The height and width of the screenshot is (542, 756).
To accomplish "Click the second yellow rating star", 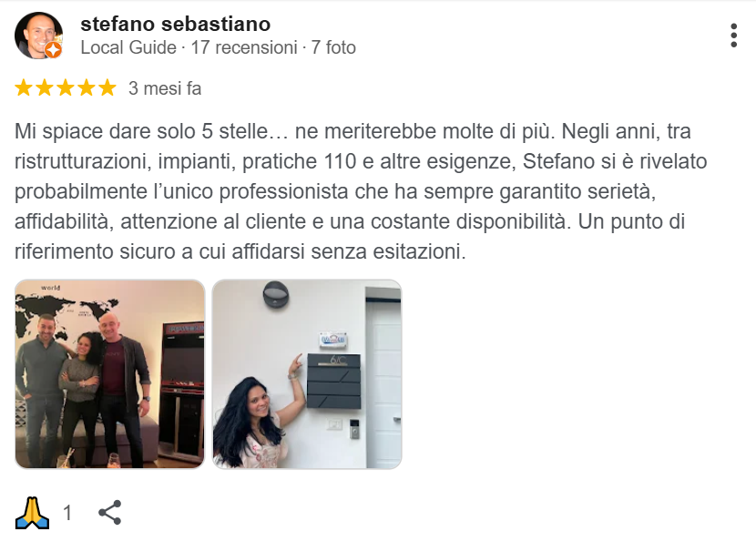I will click(45, 88).
